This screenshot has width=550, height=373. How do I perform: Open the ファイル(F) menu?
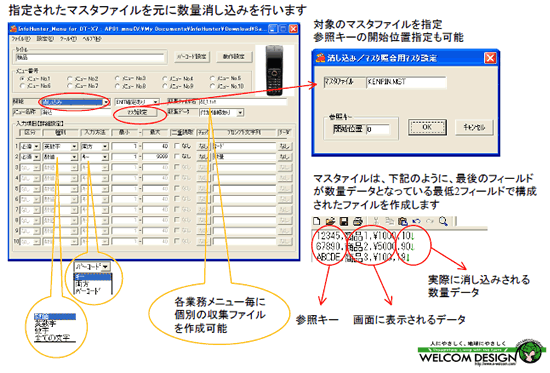[x=21, y=39]
